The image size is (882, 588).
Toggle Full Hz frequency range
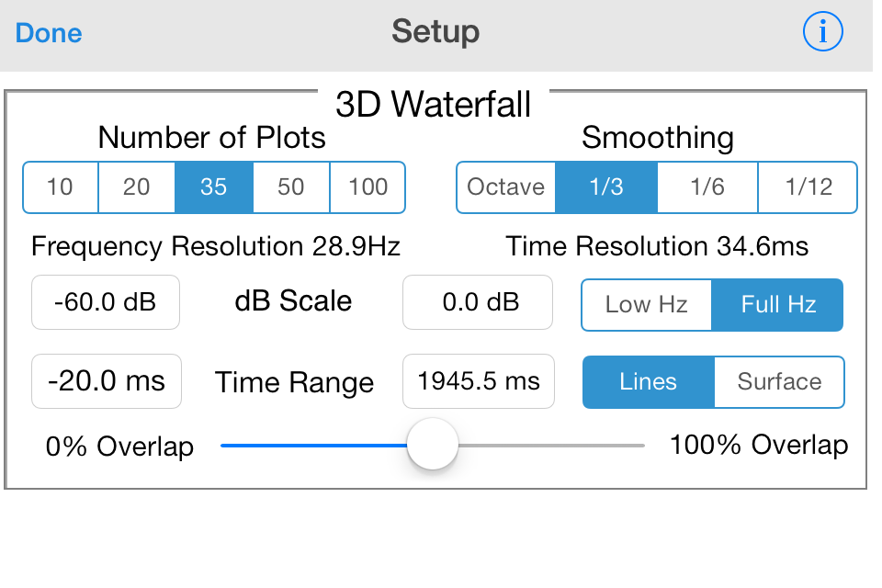coord(778,304)
